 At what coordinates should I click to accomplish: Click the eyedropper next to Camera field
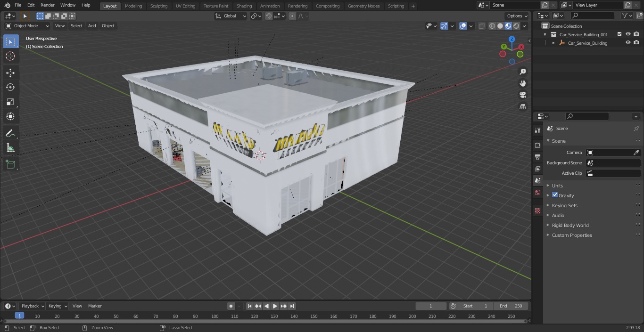point(636,153)
